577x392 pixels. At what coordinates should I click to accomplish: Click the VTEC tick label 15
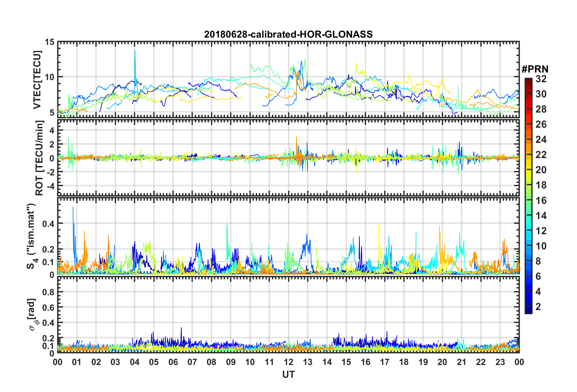49,42
